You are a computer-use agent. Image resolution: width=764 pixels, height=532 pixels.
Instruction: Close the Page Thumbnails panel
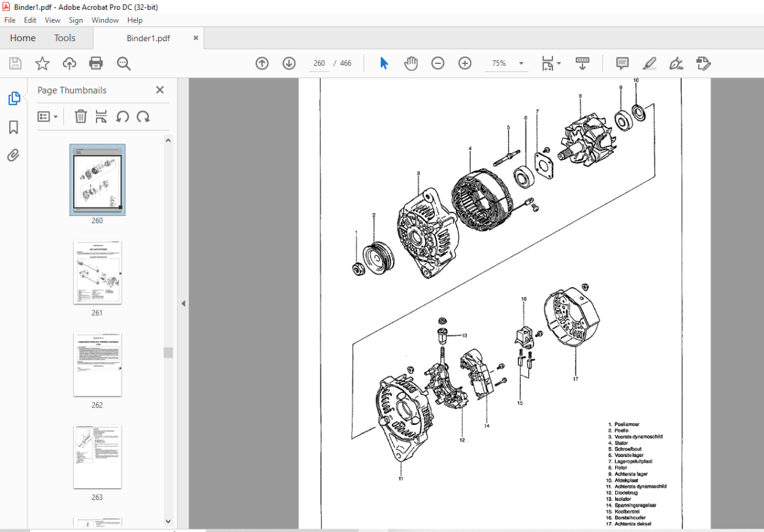tap(160, 90)
